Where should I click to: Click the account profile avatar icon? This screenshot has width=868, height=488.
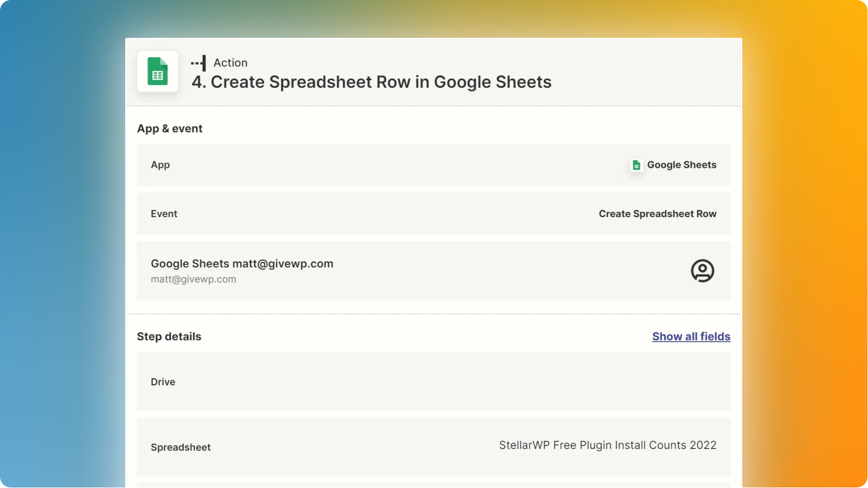[702, 271]
